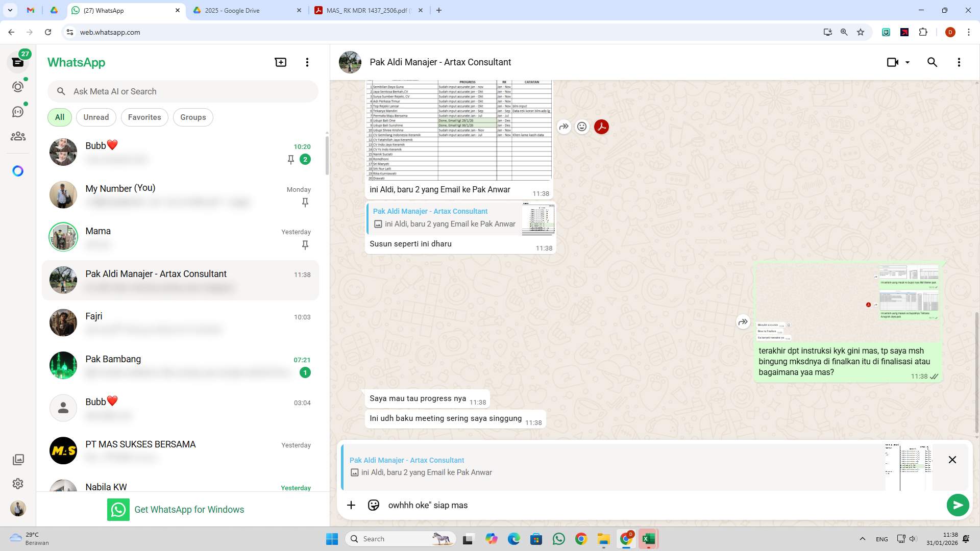Forward the green message via the arrow icon
The width and height of the screenshot is (980, 551).
(x=743, y=322)
